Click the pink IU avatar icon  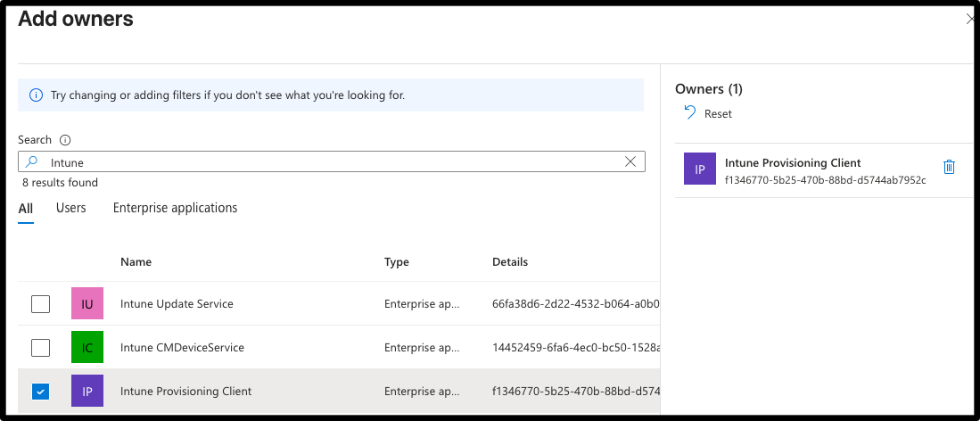(87, 303)
